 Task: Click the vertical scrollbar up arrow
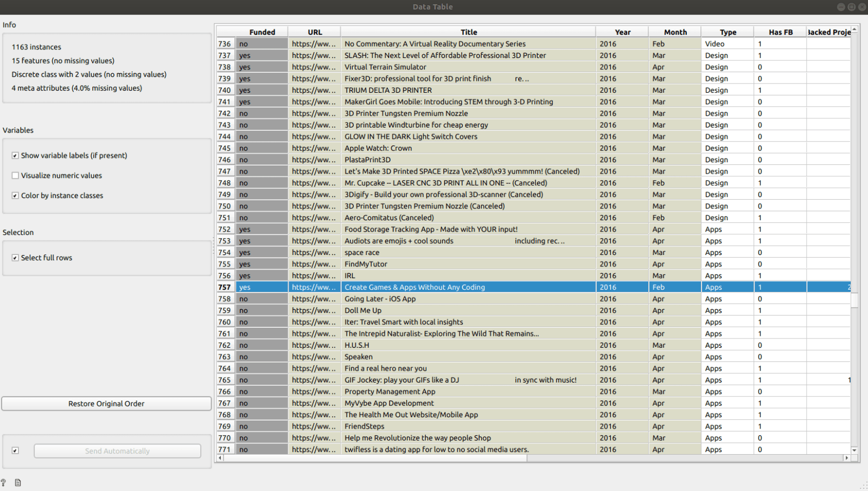(854, 29)
